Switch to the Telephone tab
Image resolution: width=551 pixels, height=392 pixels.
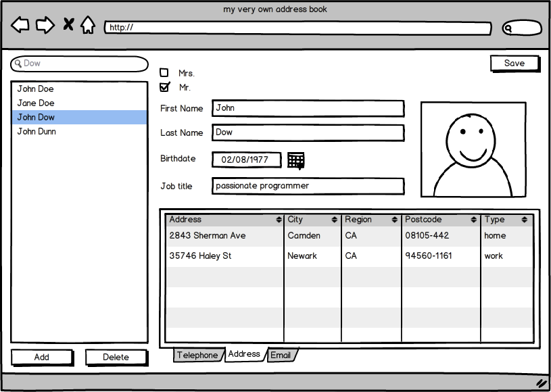click(197, 356)
